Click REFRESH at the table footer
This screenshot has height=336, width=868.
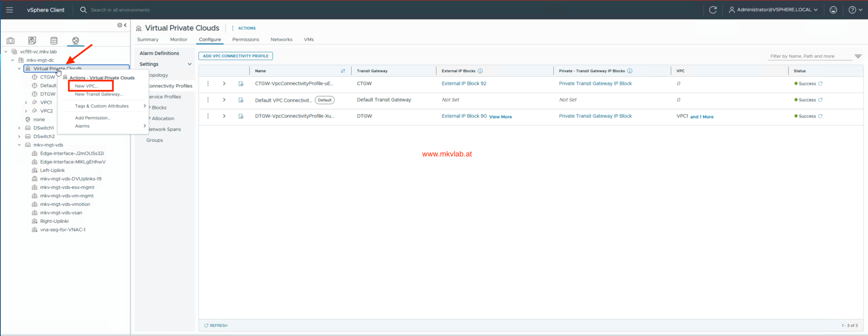(216, 325)
